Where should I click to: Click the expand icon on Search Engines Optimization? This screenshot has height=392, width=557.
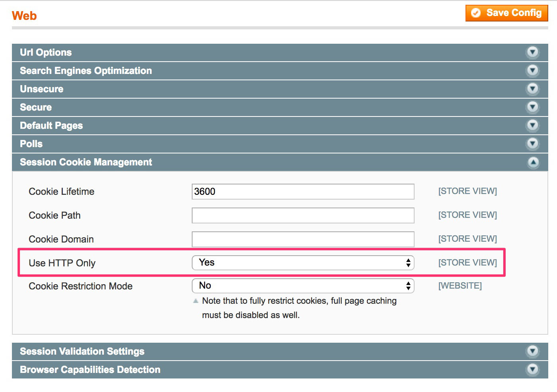click(532, 70)
